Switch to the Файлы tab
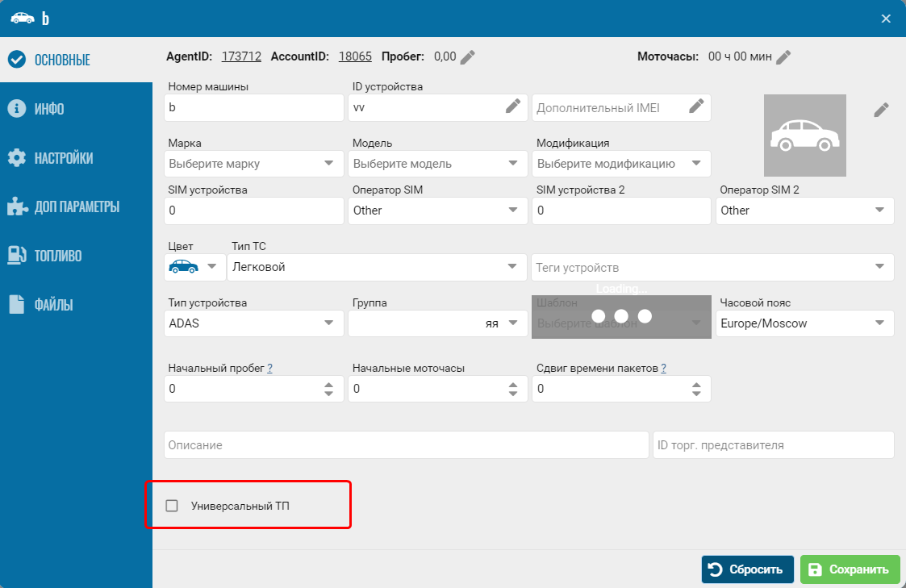The height and width of the screenshot is (588, 906). [77, 304]
